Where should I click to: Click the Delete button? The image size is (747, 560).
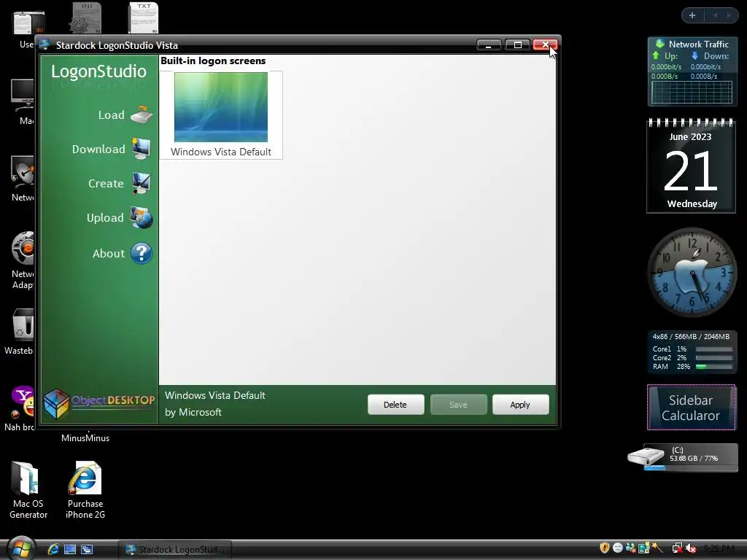pyautogui.click(x=395, y=405)
